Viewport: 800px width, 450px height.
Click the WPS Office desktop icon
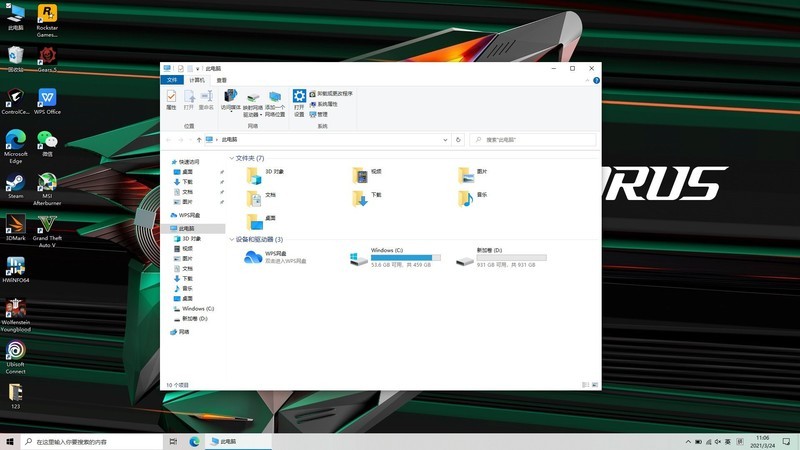pos(47,101)
